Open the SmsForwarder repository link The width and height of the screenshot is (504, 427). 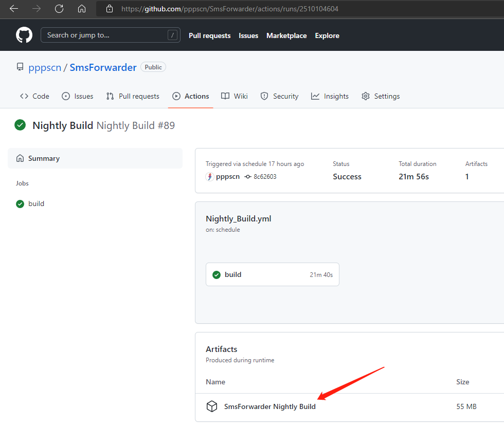click(x=103, y=67)
